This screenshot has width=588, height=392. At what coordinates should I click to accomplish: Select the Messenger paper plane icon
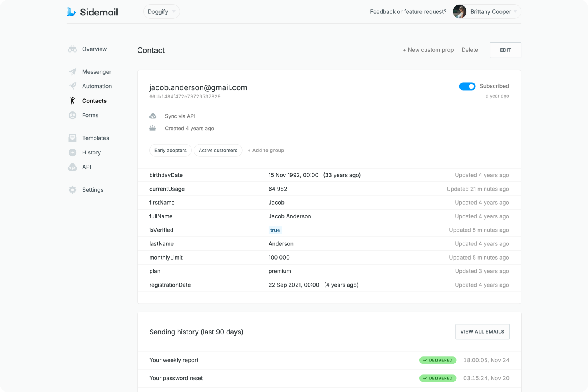[73, 71]
